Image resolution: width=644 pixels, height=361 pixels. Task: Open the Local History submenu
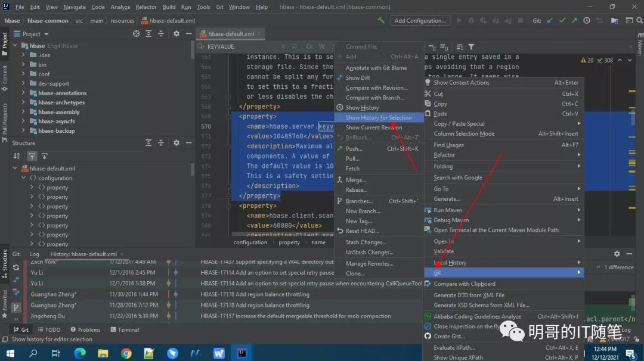503,263
